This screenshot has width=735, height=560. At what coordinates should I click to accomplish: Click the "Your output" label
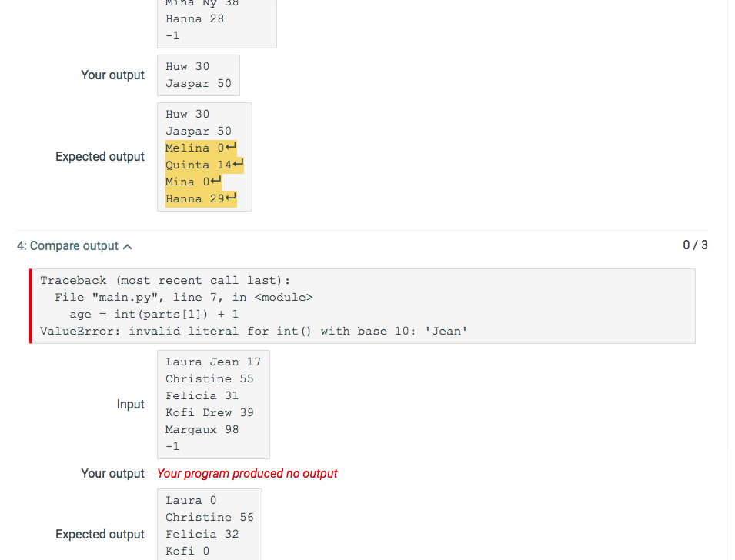(x=112, y=473)
